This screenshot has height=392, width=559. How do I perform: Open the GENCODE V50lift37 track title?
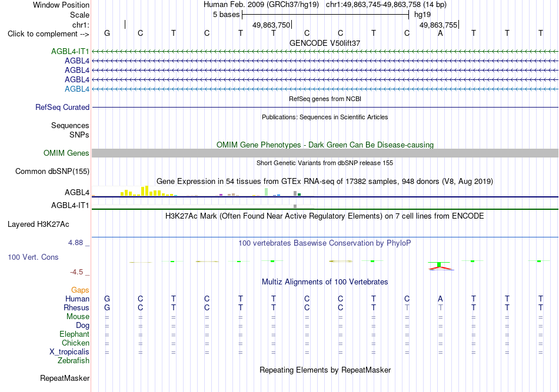tap(325, 43)
